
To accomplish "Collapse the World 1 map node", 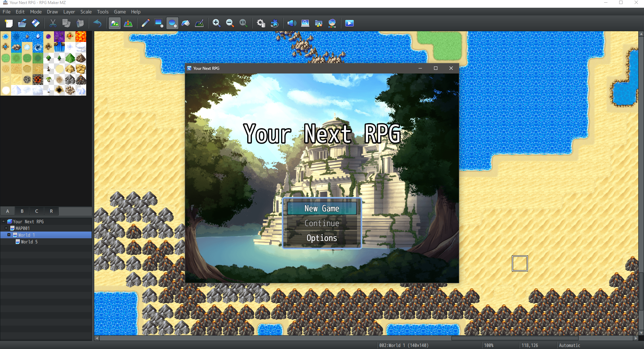I will coord(9,235).
